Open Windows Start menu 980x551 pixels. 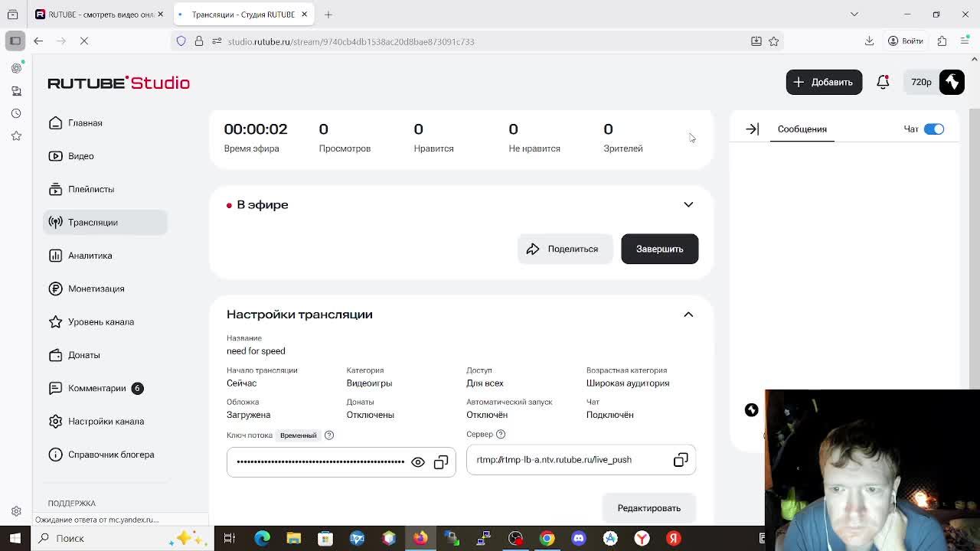click(x=15, y=538)
